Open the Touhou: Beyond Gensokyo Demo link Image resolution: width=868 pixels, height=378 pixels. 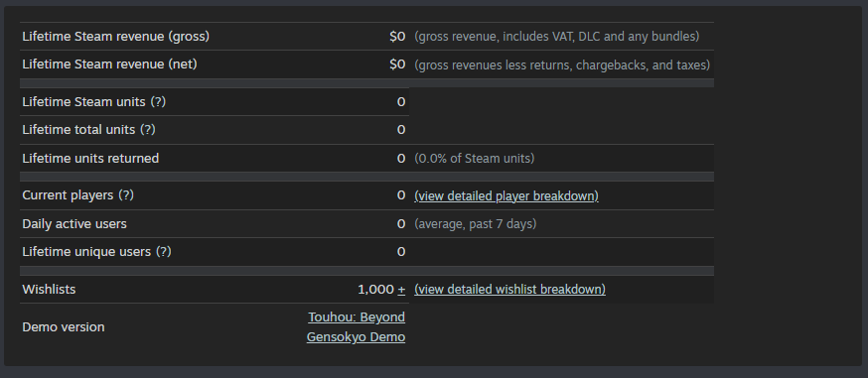pyautogui.click(x=356, y=327)
